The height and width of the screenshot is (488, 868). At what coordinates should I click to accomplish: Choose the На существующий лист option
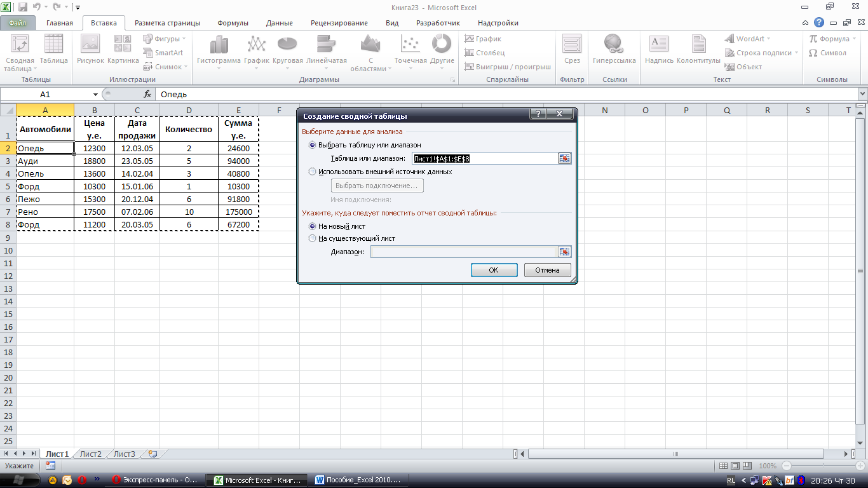click(x=351, y=238)
